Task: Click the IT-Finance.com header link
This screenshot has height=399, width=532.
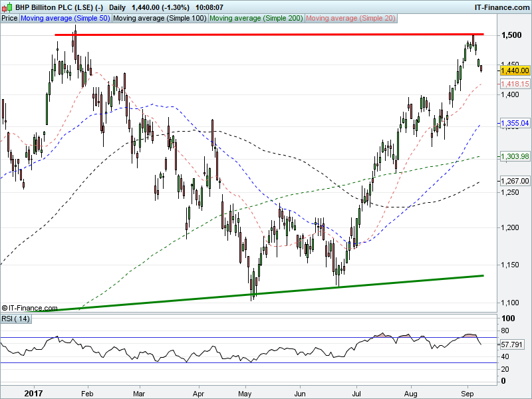Action: [x=501, y=7]
